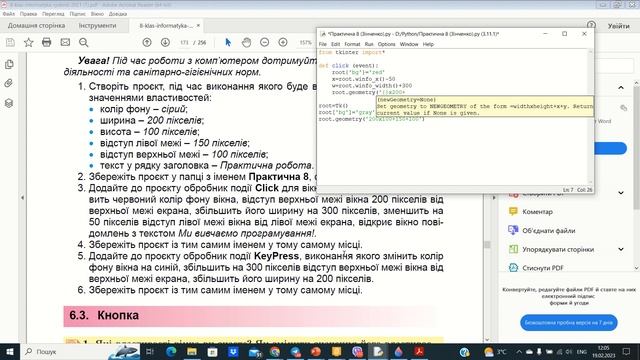The width and height of the screenshot is (640, 360).
Task: Collapse the top section chevron in right pane
Action: click(621, 87)
